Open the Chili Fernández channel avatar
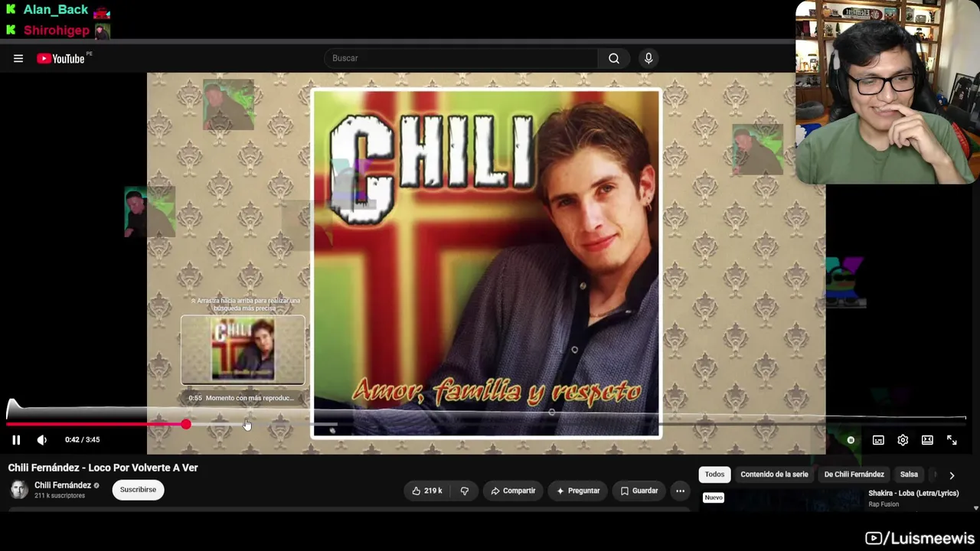Viewport: 980px width, 551px height. coord(18,490)
